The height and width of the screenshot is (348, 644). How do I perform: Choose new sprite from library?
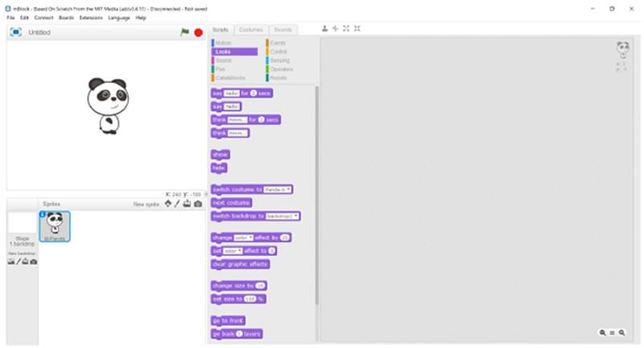point(168,203)
